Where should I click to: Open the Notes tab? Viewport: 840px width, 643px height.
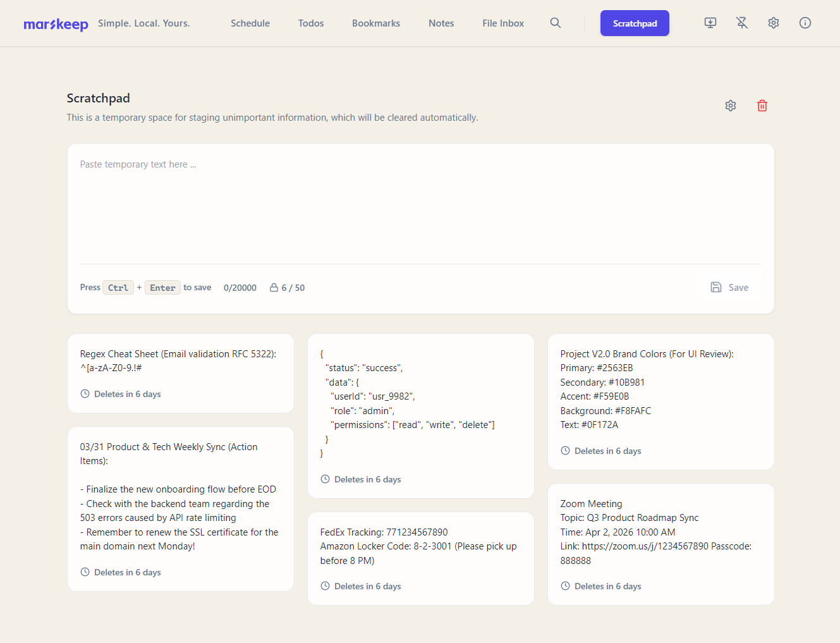441,23
